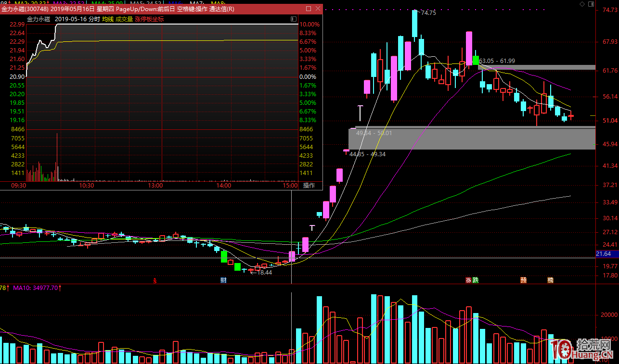This screenshot has height=364, width=619.
Task: Click the 74.75 peak price label
Action: coord(428,13)
